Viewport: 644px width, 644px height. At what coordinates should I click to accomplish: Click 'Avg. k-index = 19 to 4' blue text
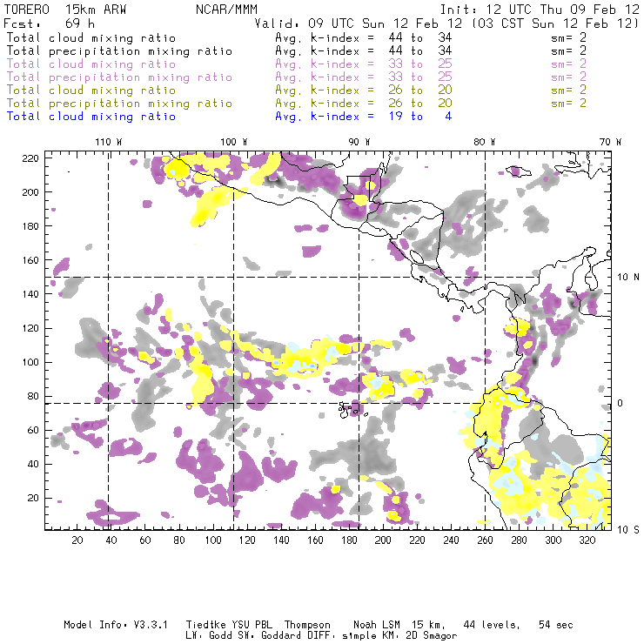[x=364, y=117]
